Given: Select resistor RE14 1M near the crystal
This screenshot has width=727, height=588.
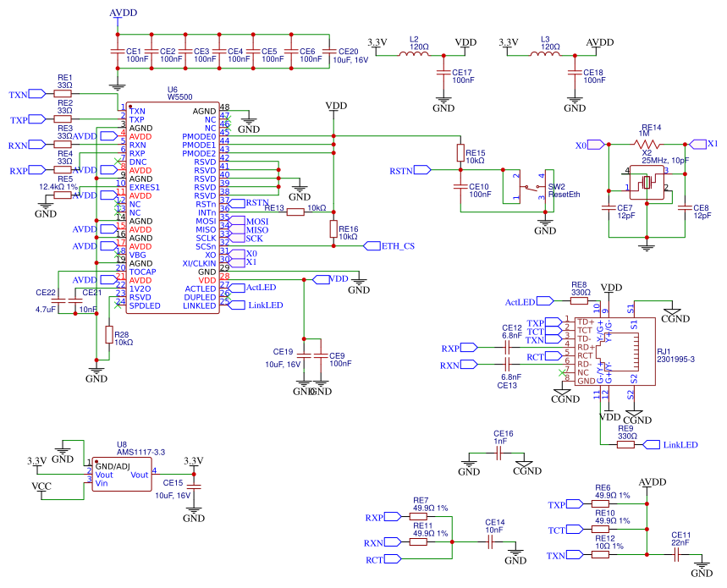Looking at the screenshot, I should 645,146.
